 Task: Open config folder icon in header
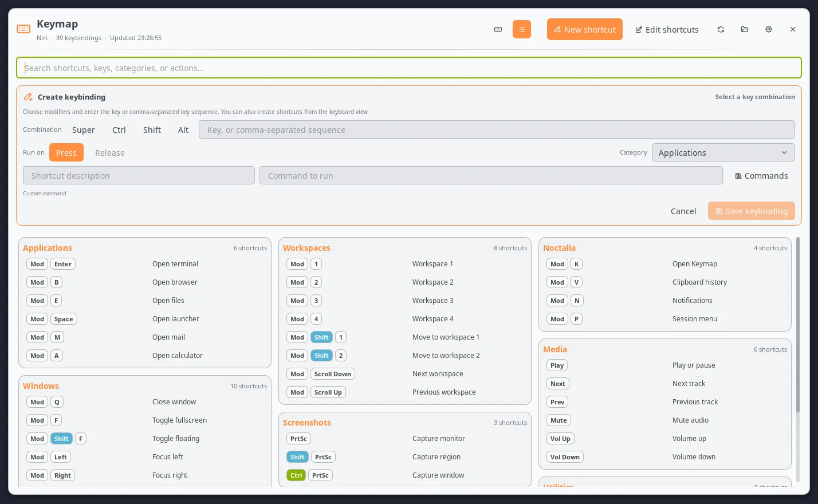[745, 29]
